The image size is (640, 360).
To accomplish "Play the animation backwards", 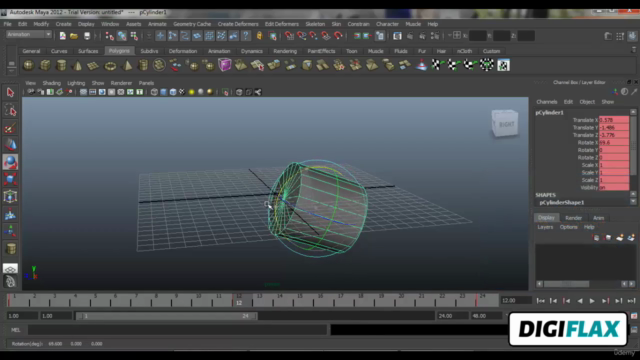I will [580, 301].
